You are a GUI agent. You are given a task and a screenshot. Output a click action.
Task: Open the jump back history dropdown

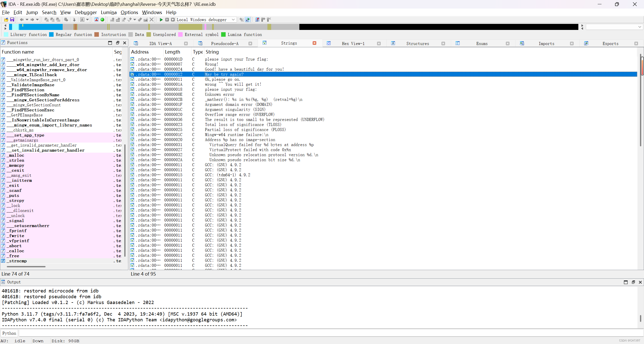[x=27, y=20]
